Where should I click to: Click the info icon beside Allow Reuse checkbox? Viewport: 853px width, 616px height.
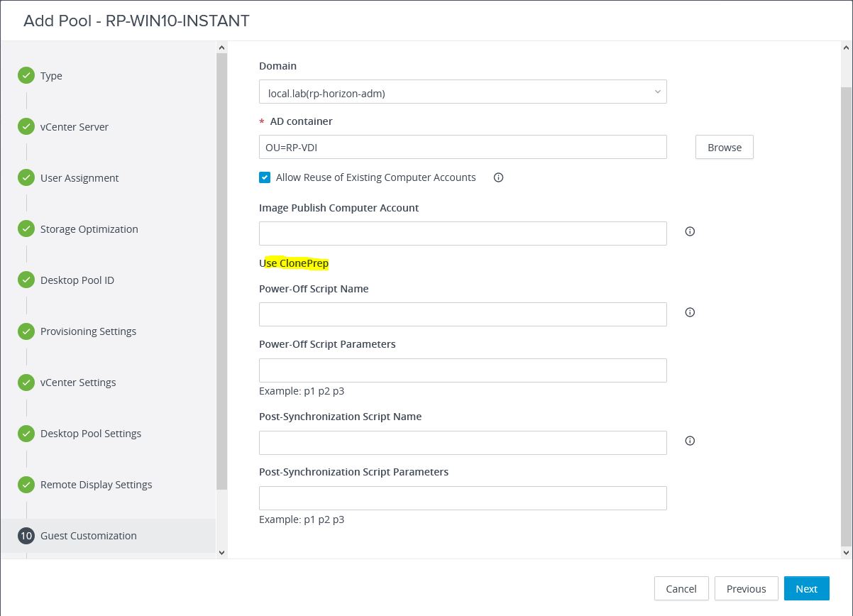(x=498, y=177)
